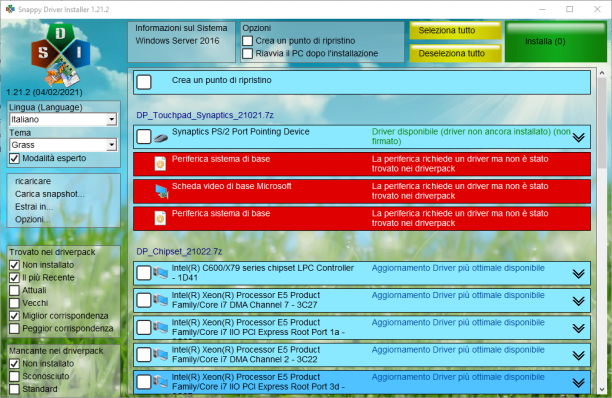Disable the Modalità esperto checkbox
The width and height of the screenshot is (612, 398).
click(14, 158)
